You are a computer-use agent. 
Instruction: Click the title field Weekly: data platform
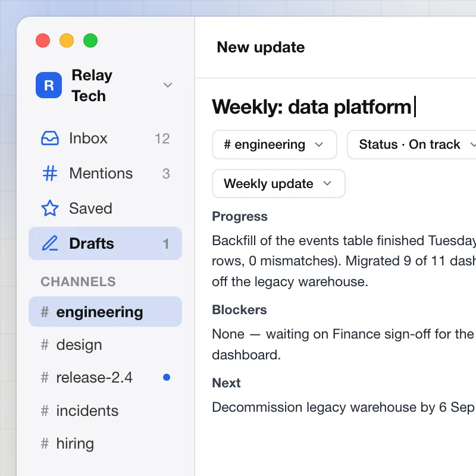tap(314, 107)
